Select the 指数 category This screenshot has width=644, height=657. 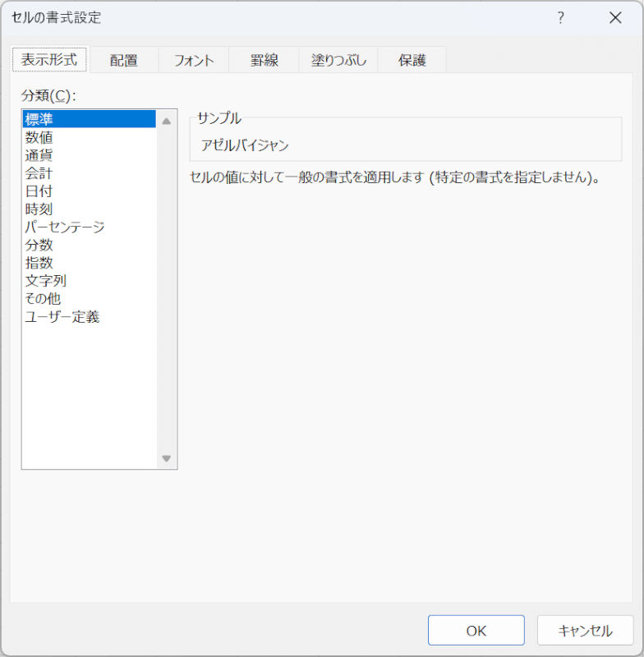point(39,263)
